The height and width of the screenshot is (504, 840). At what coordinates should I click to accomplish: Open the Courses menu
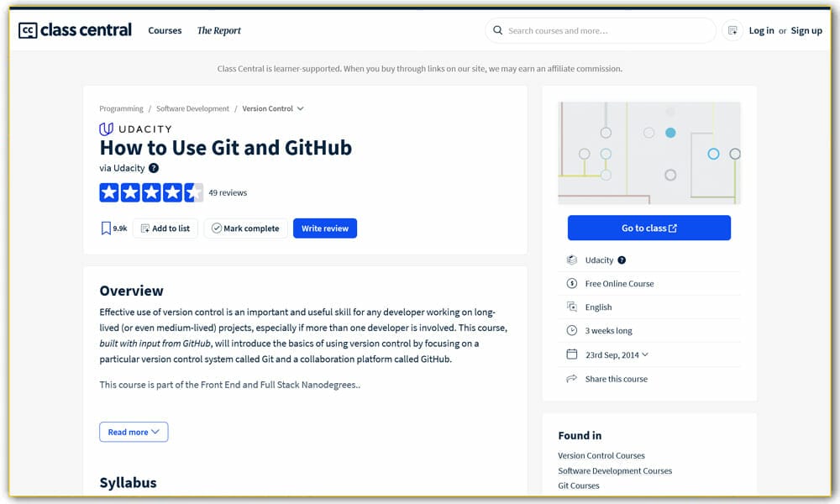click(165, 31)
